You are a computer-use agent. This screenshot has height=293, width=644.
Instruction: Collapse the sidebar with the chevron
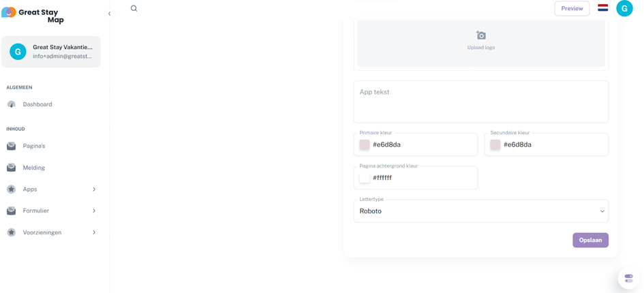[109, 14]
